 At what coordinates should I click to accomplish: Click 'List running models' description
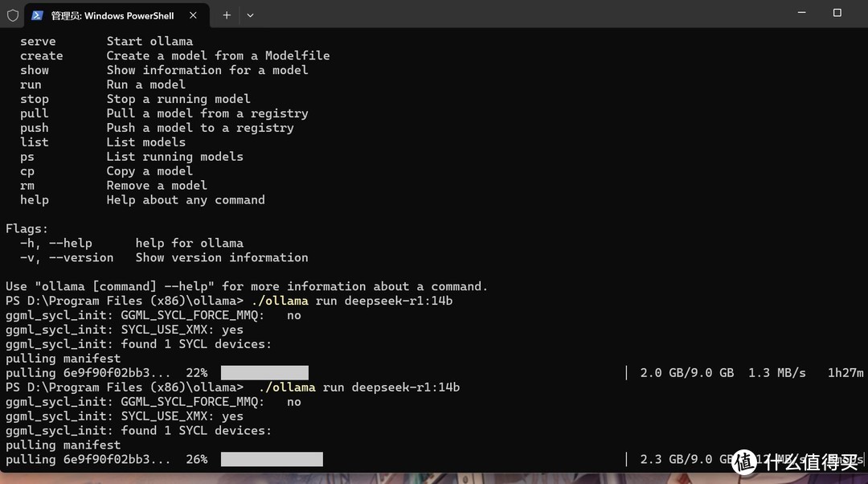175,157
